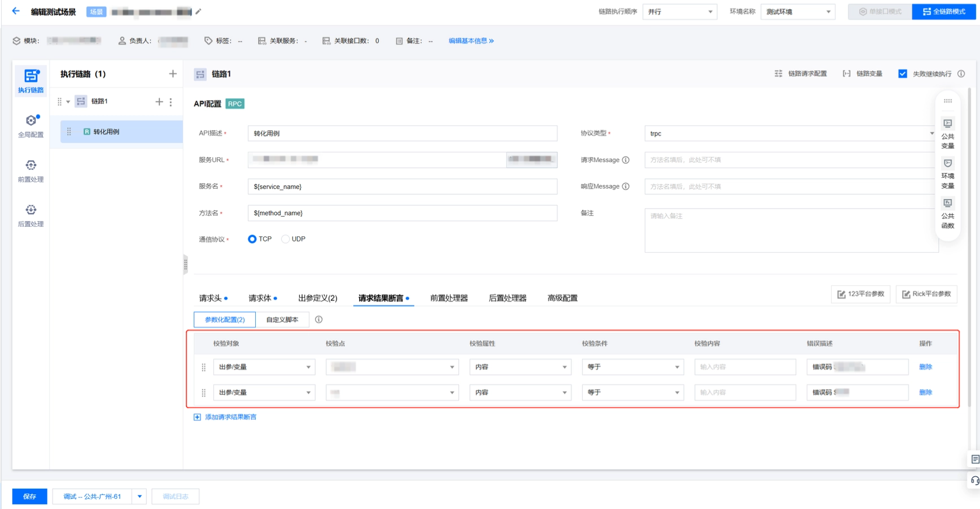Open the dropdown arrow beside the 调试 button
980x509 pixels.
pos(139,497)
